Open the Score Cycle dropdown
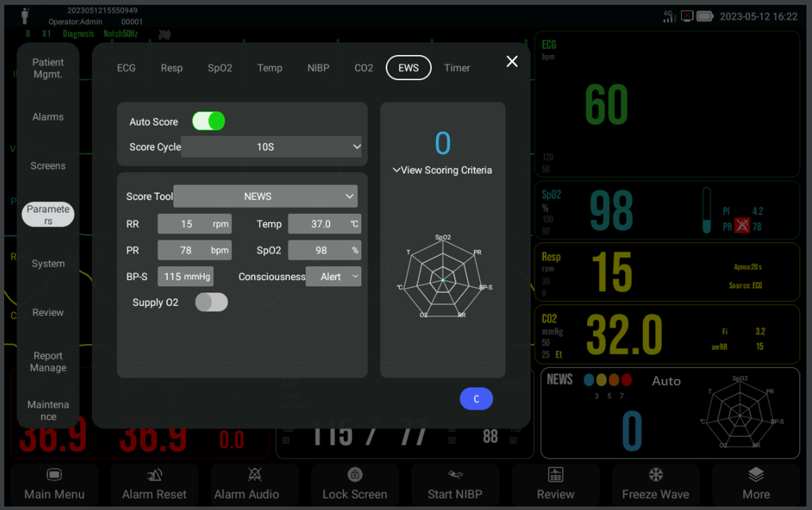This screenshot has height=510, width=812. [271, 147]
